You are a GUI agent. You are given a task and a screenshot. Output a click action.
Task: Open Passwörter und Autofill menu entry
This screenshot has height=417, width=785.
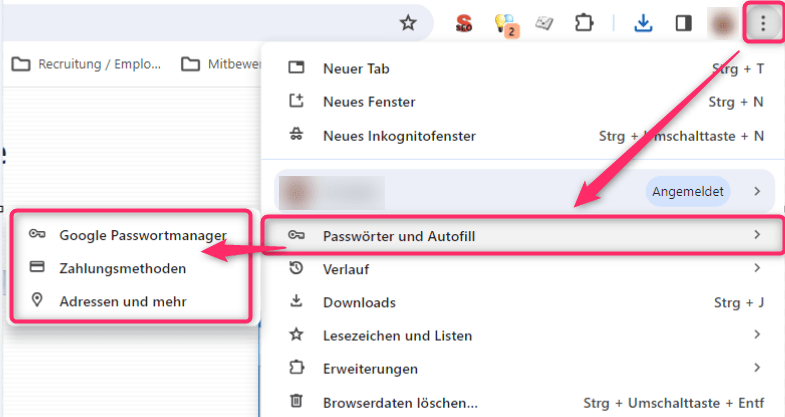tap(524, 236)
